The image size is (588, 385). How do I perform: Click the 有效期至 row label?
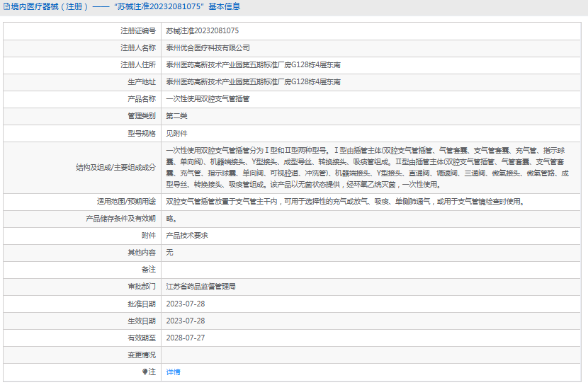142,338
